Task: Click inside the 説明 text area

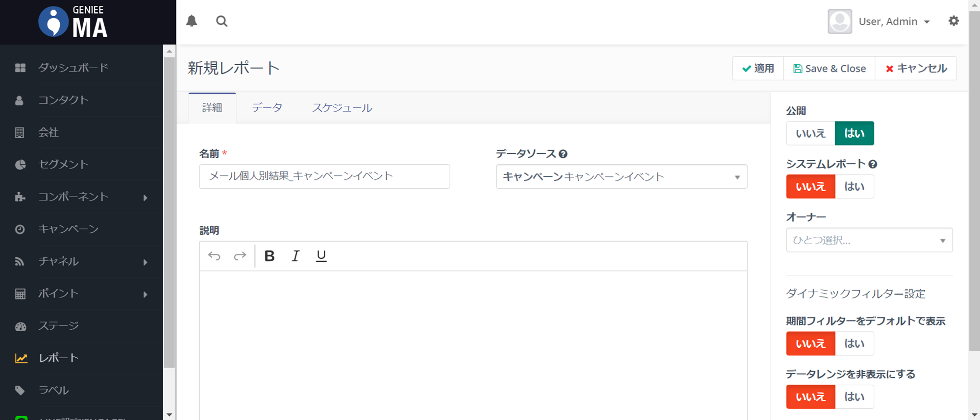Action: coord(473,346)
